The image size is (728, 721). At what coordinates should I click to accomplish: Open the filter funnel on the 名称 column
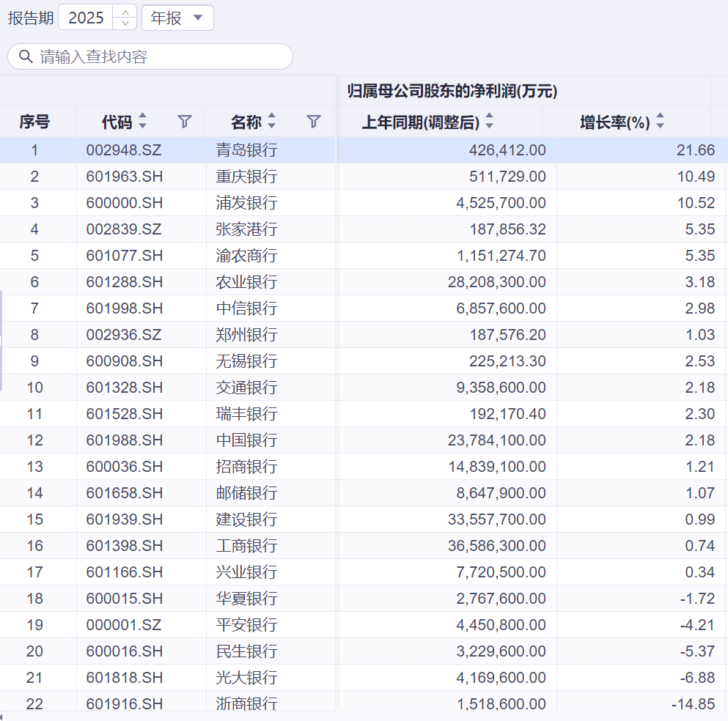[x=313, y=122]
